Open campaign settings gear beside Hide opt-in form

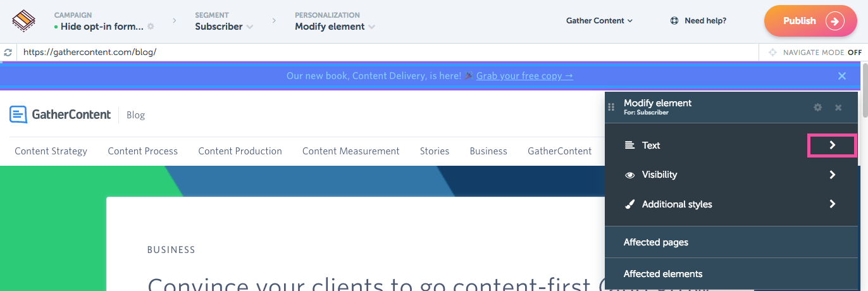click(151, 27)
